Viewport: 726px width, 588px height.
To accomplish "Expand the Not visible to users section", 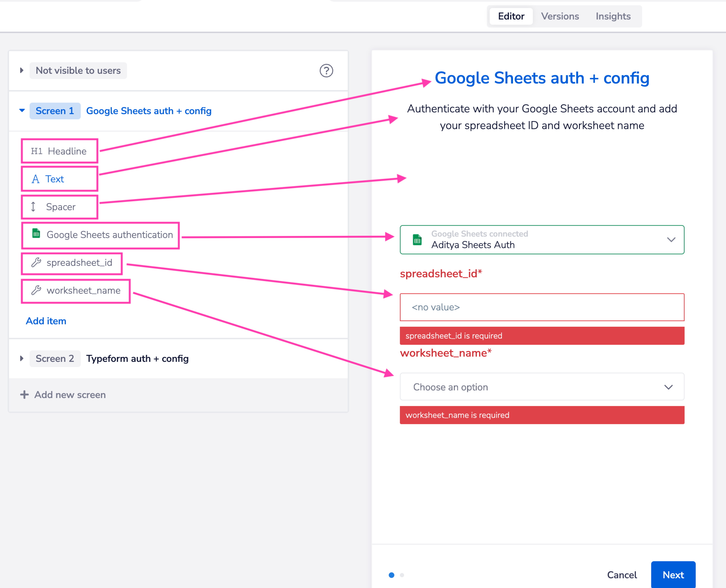I will click(22, 71).
